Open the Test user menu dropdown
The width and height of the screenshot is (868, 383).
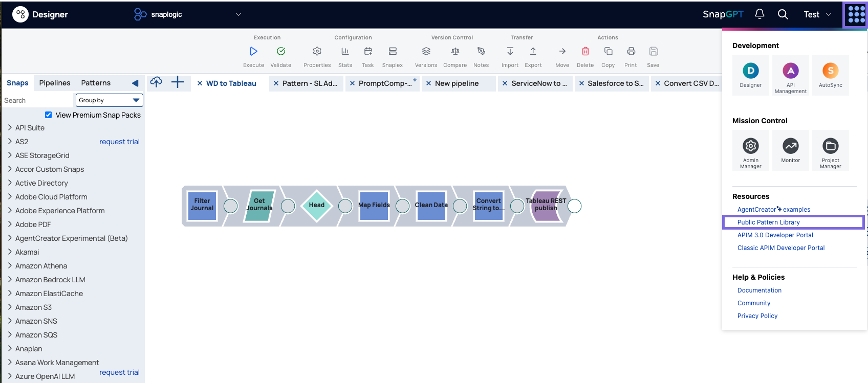click(817, 14)
